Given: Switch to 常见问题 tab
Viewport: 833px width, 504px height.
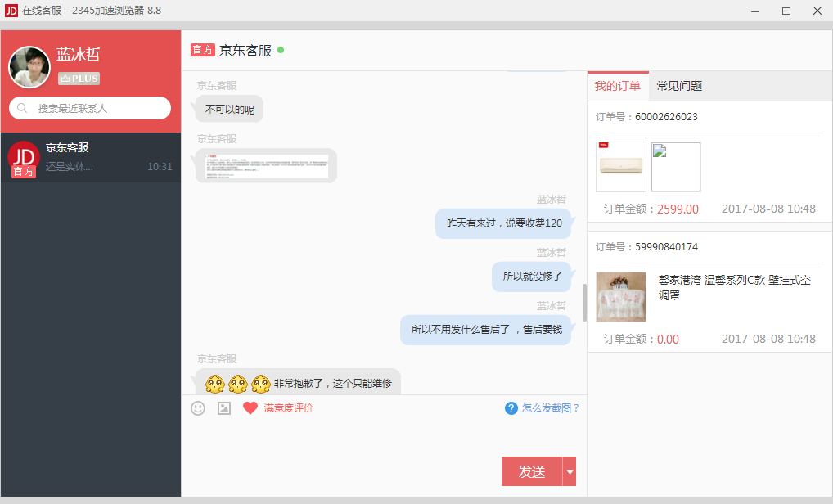Looking at the screenshot, I should (x=679, y=86).
